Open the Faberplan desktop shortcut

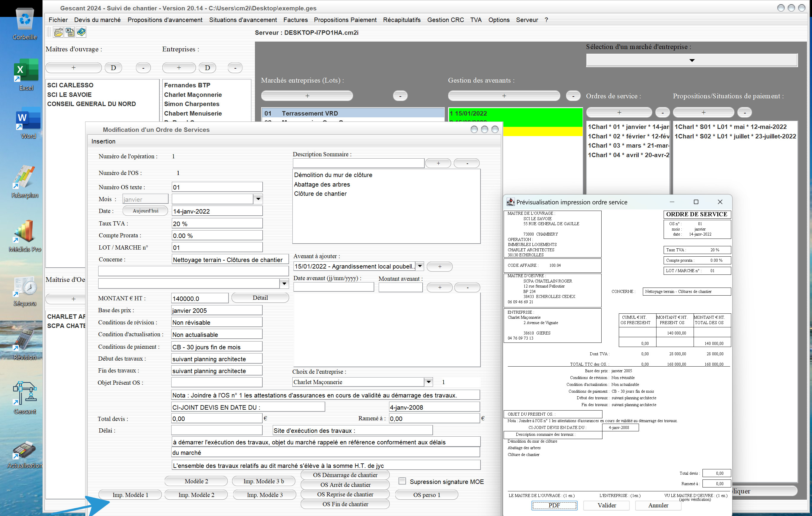click(25, 182)
